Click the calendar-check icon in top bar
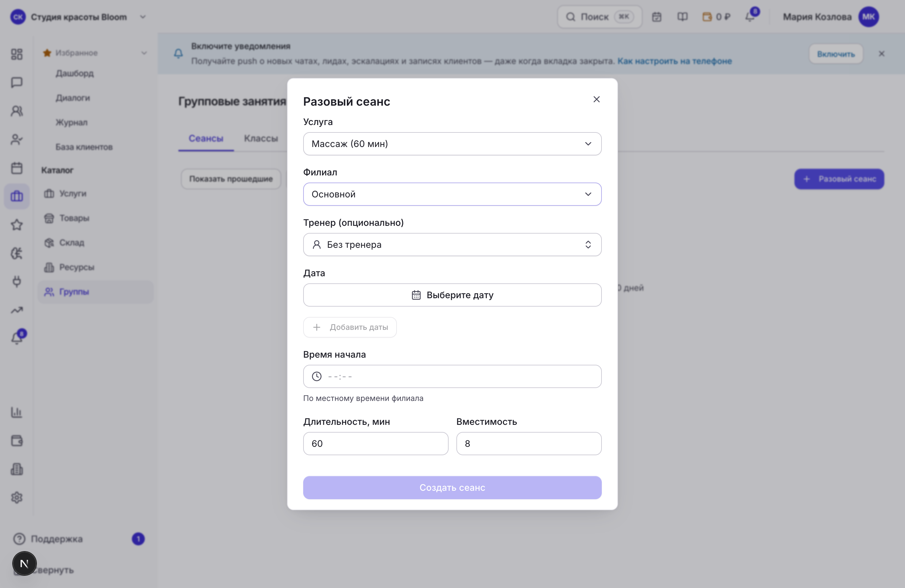This screenshot has height=588, width=905. pos(657,17)
